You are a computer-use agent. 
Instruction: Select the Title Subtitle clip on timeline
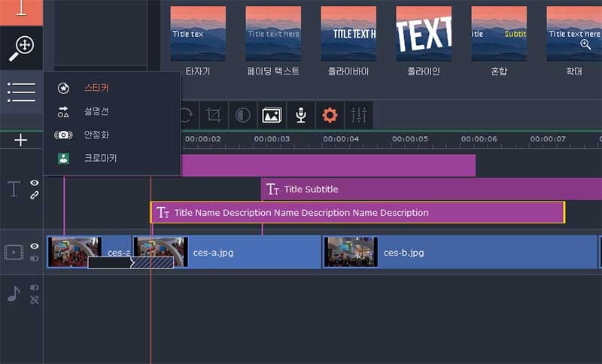point(431,189)
